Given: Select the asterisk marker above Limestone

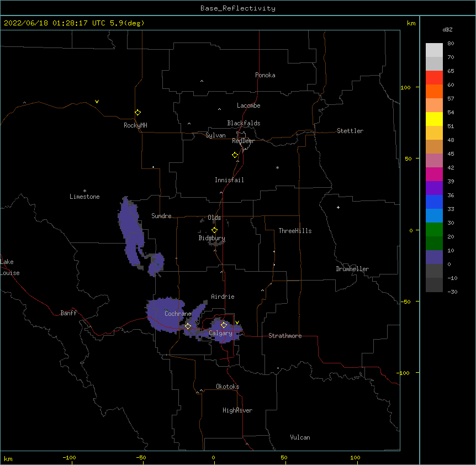Looking at the screenshot, I should (84, 191).
